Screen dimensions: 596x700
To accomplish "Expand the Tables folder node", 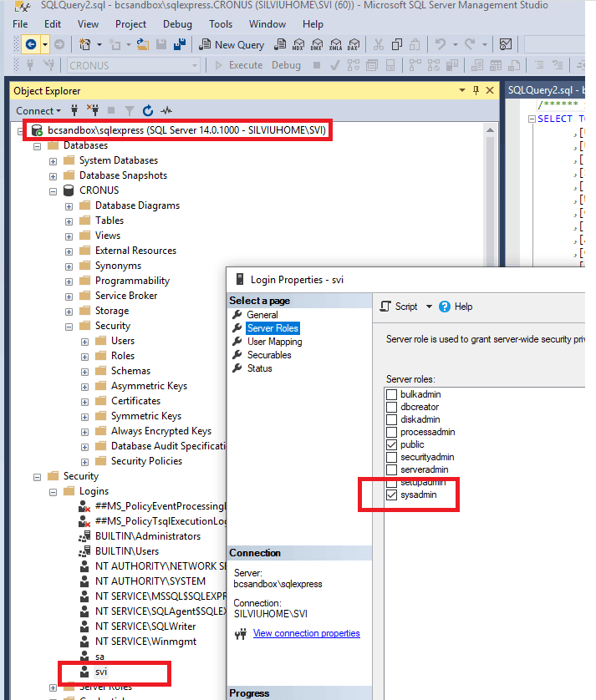I will [69, 221].
